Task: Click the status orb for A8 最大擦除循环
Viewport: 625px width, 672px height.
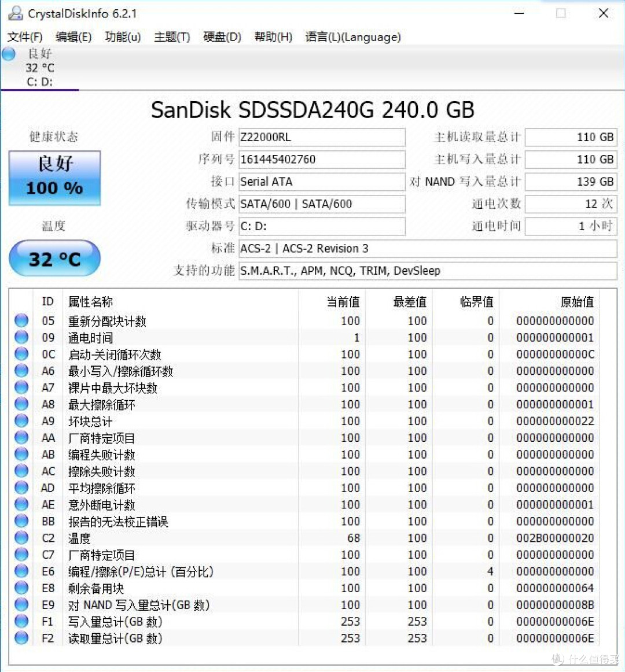Action: [x=21, y=404]
